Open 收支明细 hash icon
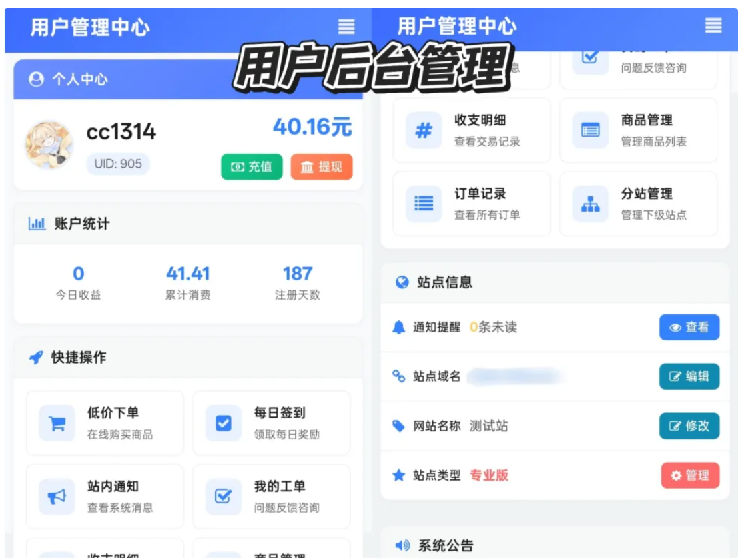Viewport: 740px width, 560px height. [424, 130]
